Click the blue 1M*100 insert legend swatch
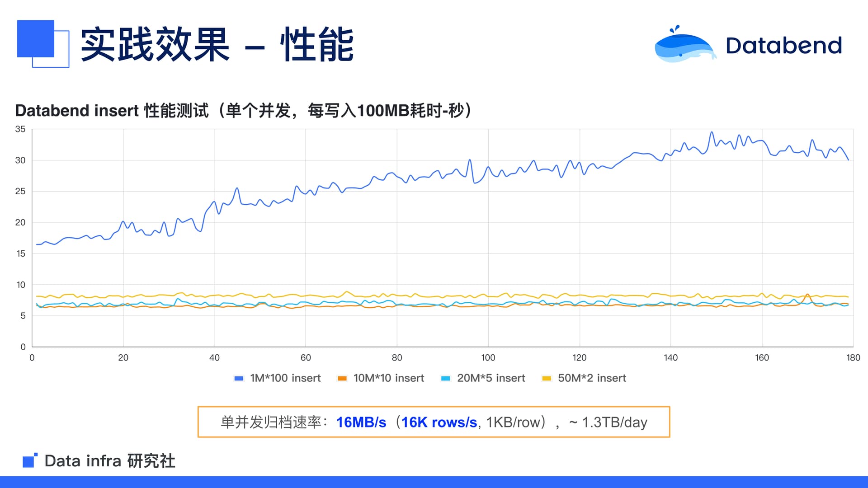This screenshot has height=488, width=868. coord(239,378)
